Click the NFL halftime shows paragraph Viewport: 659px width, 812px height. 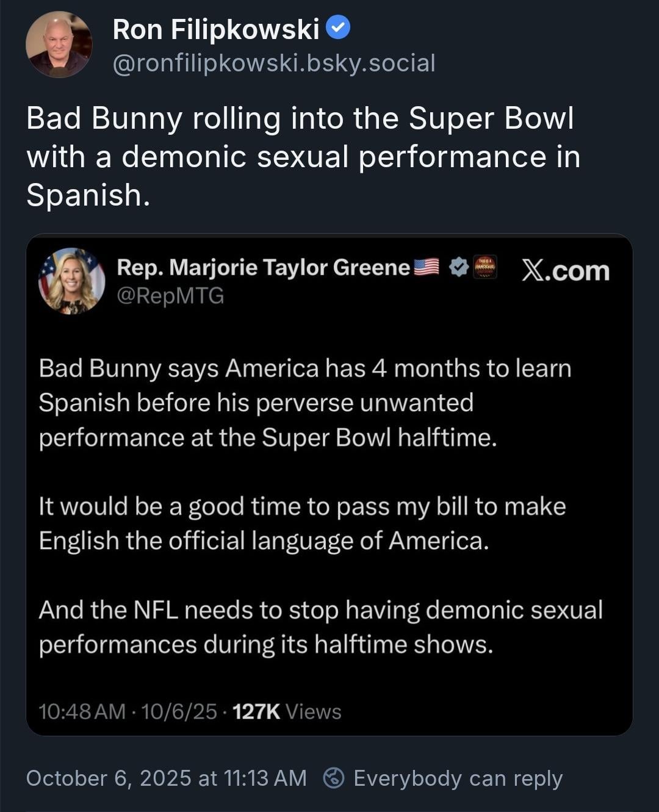(x=320, y=627)
